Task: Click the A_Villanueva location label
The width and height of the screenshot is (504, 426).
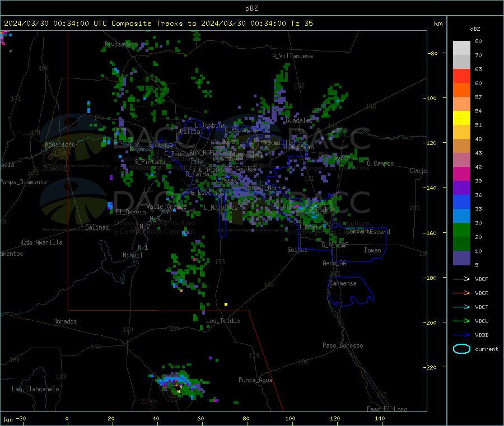Action: pyautogui.click(x=292, y=56)
